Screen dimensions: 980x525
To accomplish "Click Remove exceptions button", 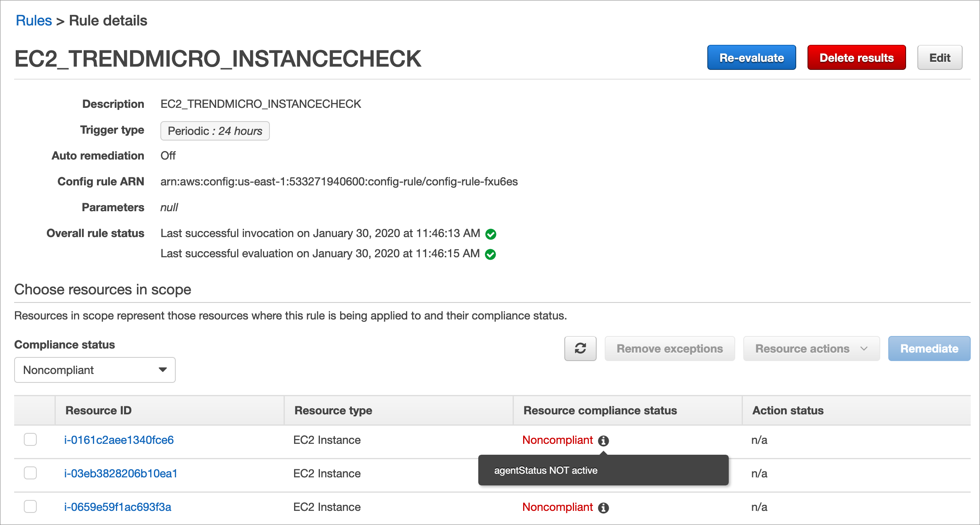I will pos(669,349).
